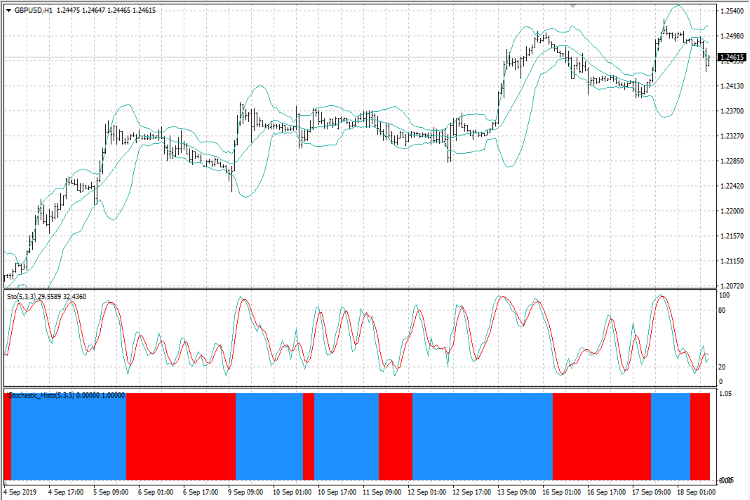Click the 18 Sep 01:00 time label
The image size is (750, 500).
(696, 492)
